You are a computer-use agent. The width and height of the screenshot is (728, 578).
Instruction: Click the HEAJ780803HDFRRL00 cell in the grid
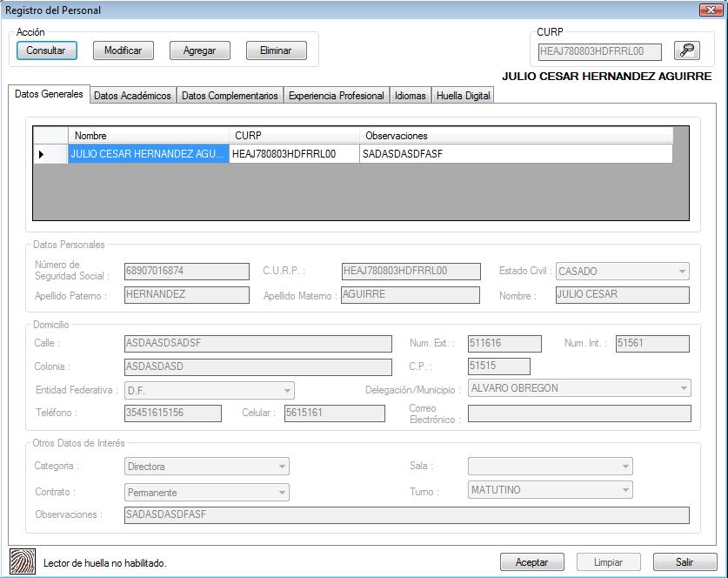pyautogui.click(x=294, y=154)
